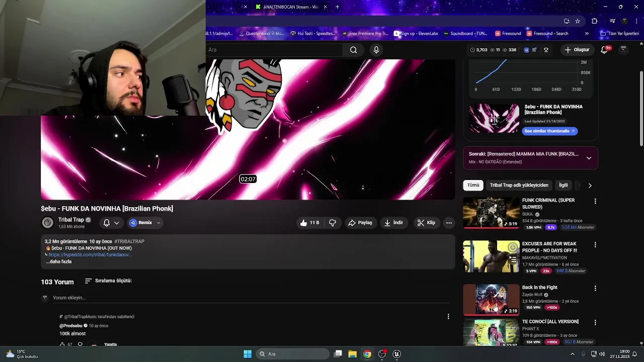This screenshot has height=362, width=644.
Task: Click the TE CONOCÍ [ALL VERSION] video title
Action: coord(550,322)
